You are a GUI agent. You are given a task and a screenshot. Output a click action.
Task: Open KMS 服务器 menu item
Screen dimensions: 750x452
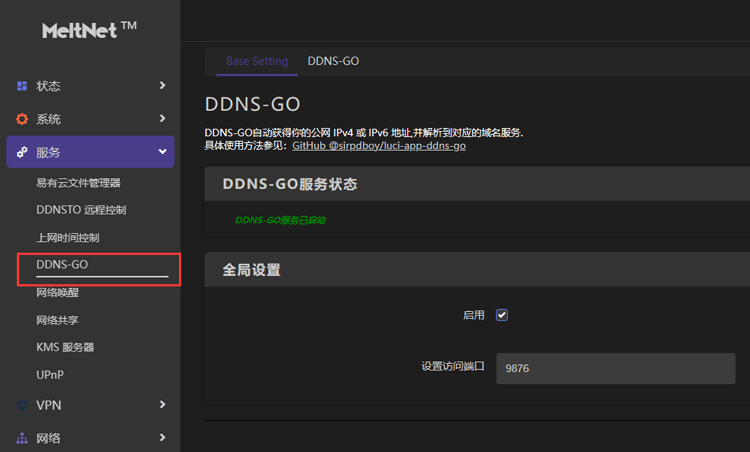point(66,347)
